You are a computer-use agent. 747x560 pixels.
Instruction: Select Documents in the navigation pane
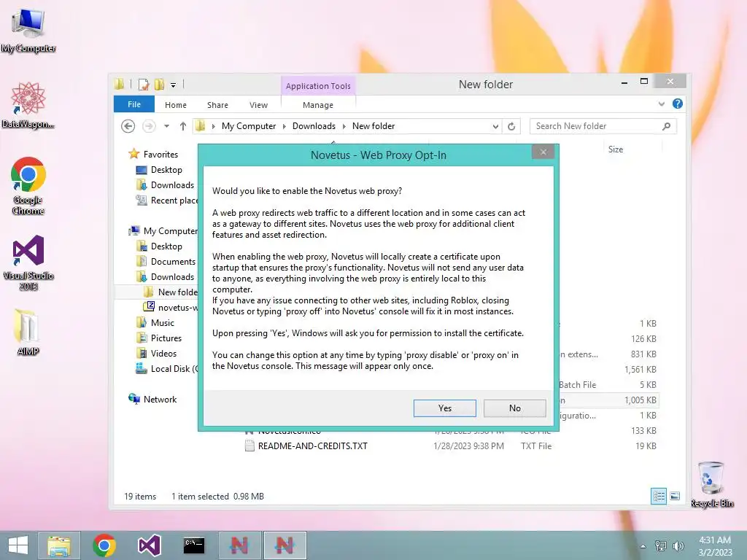coord(166,262)
